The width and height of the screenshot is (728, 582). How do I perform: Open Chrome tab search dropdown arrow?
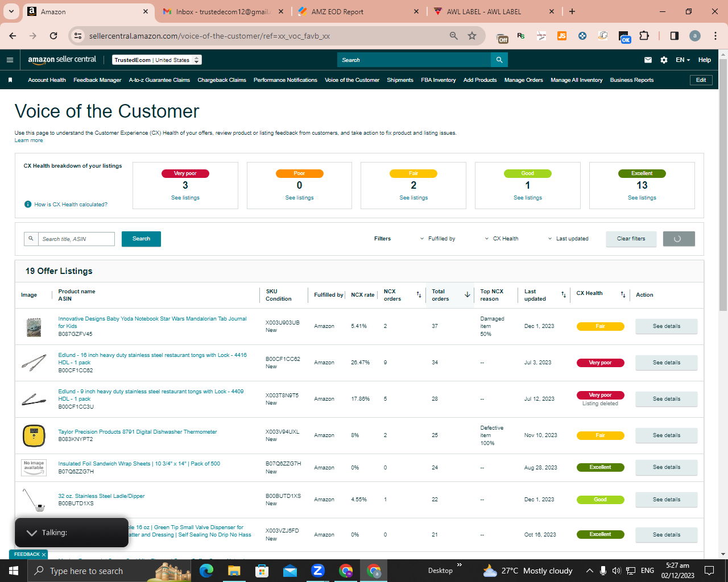pyautogui.click(x=11, y=11)
